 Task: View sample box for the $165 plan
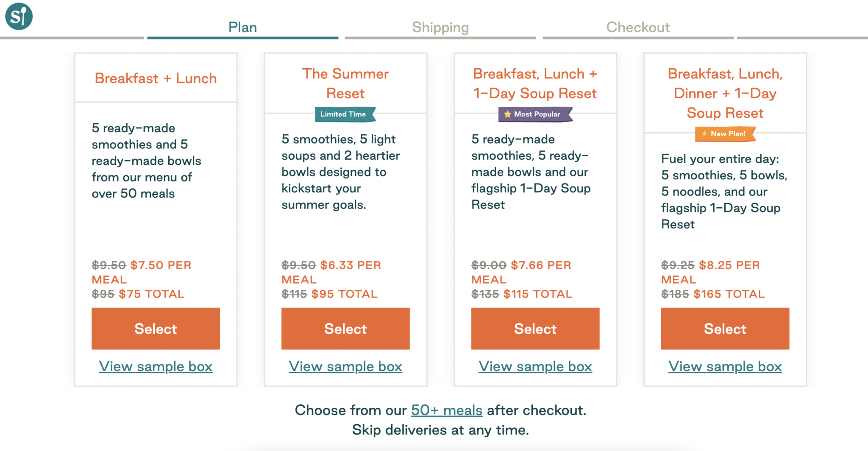(x=725, y=367)
